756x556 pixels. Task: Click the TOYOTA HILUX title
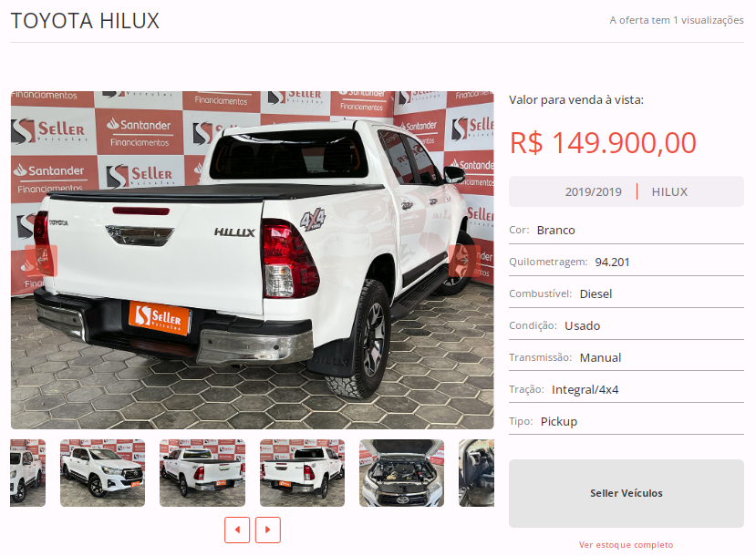(85, 21)
